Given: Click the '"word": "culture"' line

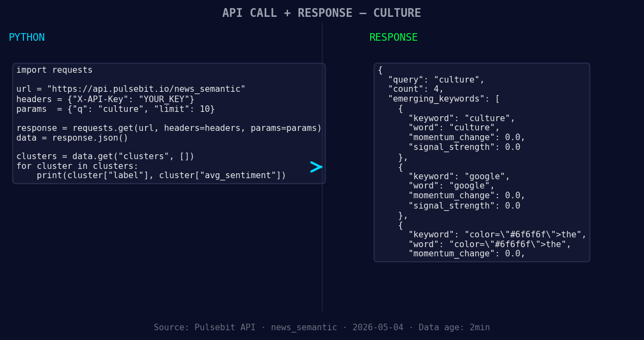Looking at the screenshot, I should coord(454,128).
